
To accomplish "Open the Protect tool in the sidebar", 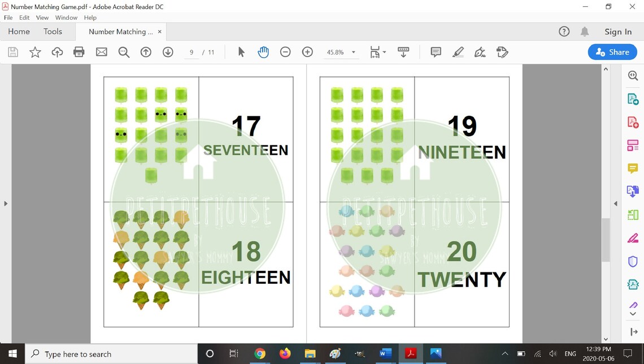I will tap(633, 261).
